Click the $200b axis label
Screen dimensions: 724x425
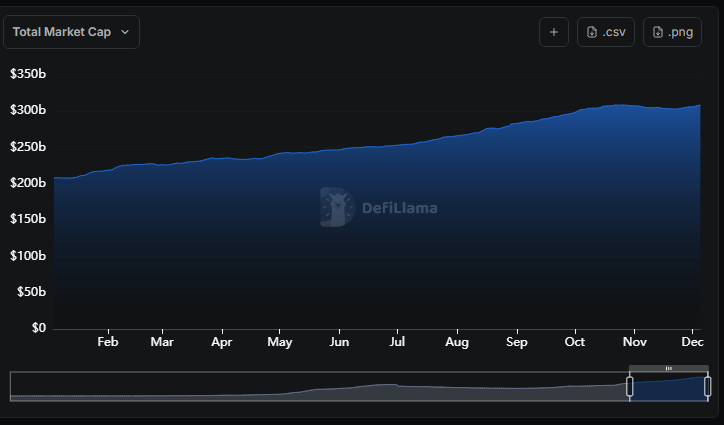point(28,182)
